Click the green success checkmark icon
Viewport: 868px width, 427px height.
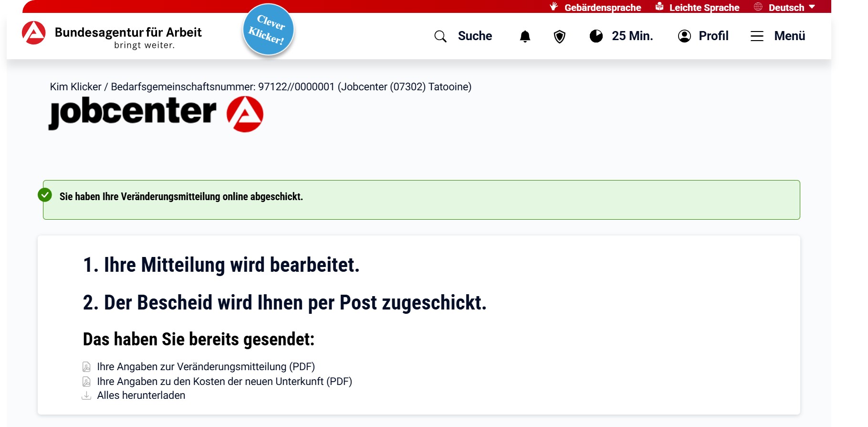(x=45, y=195)
